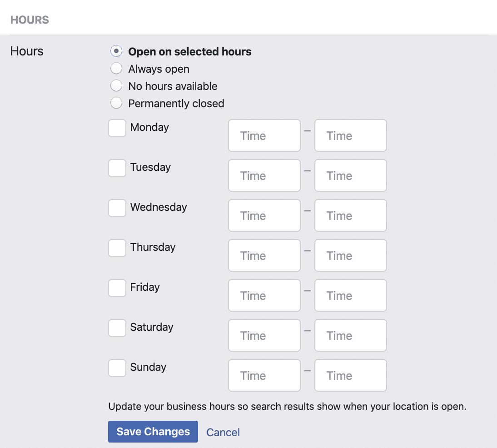Select the "Open on selected hours" option
Viewport: 497px width, 448px height.
click(116, 51)
